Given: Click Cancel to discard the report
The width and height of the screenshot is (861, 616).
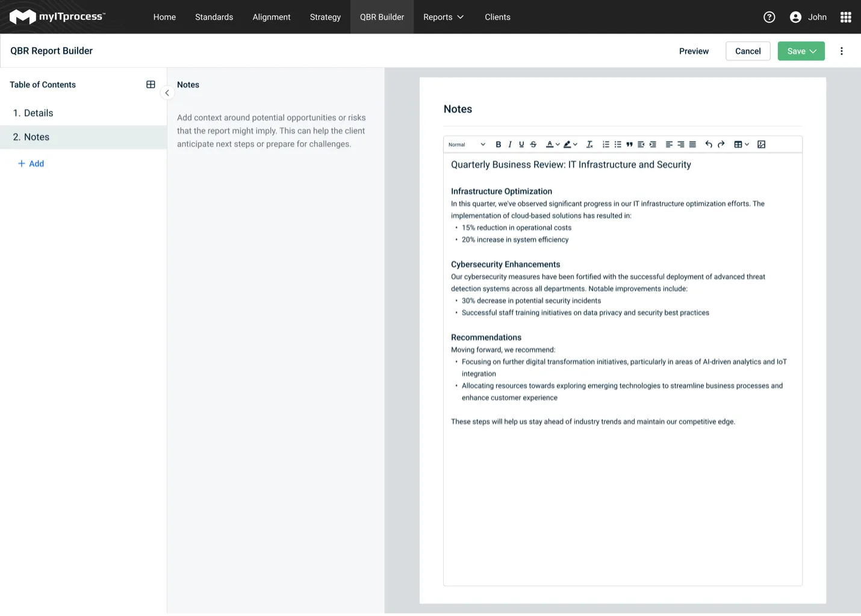Looking at the screenshot, I should (748, 51).
